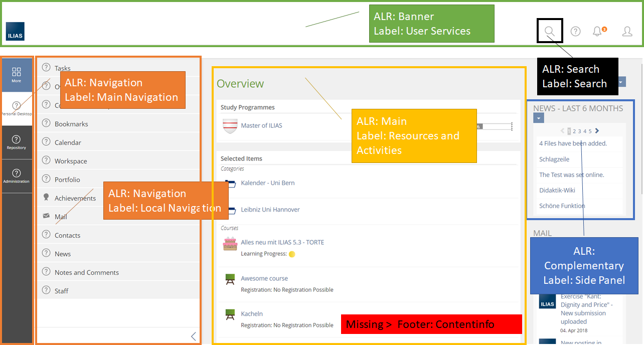
Task: Click the More grid icon in sidebar
Action: [x=17, y=74]
